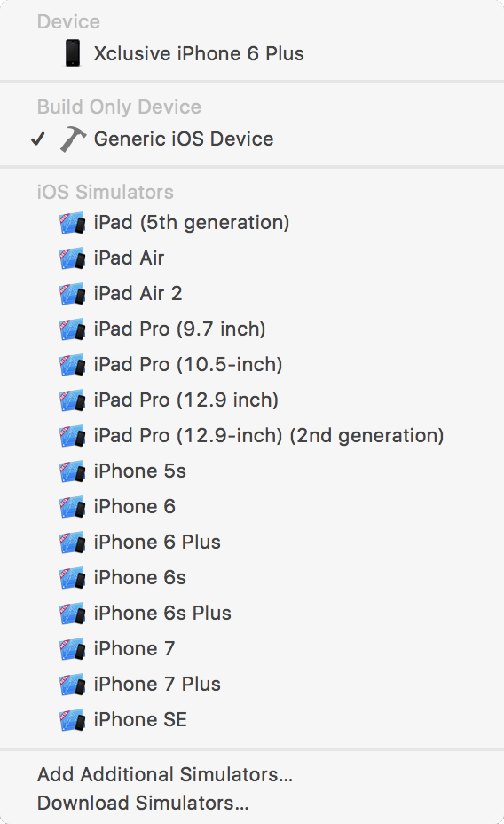Click the simulator icon next to iPad Air 2
The height and width of the screenshot is (824, 504).
pos(73,294)
